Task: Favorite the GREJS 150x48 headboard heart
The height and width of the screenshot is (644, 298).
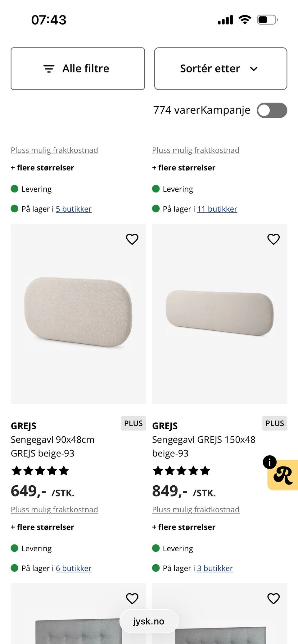Action: tap(273, 239)
